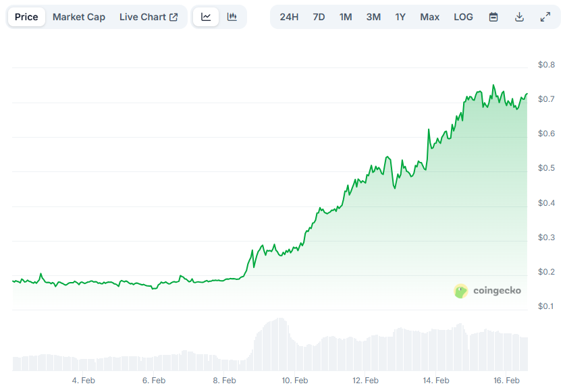Screen dimensions: 565x392
Task: Switch to the Market Cap tab
Action: (x=78, y=16)
